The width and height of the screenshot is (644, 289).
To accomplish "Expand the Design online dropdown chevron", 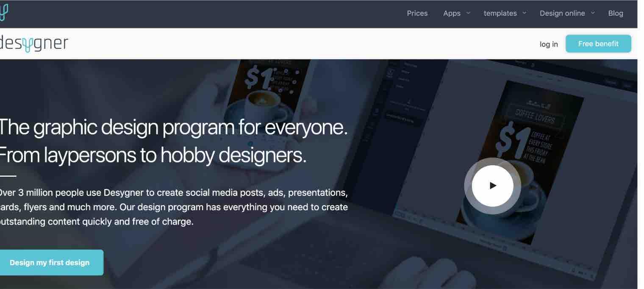I will pyautogui.click(x=593, y=13).
